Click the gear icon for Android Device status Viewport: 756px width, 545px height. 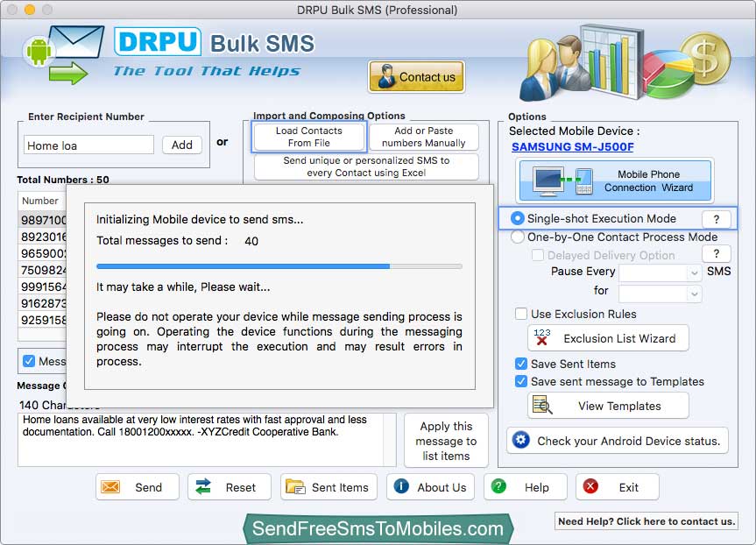[520, 440]
